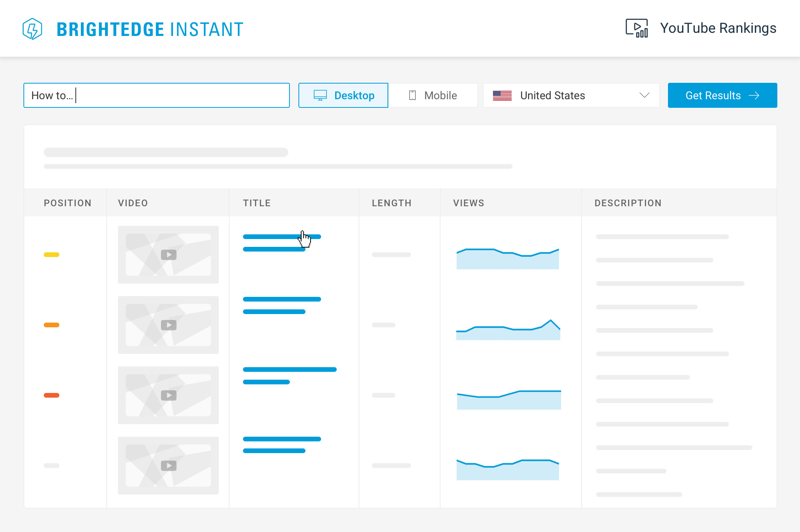Click the YouTube Rankings video chart icon
This screenshot has height=532, width=800.
click(x=636, y=28)
